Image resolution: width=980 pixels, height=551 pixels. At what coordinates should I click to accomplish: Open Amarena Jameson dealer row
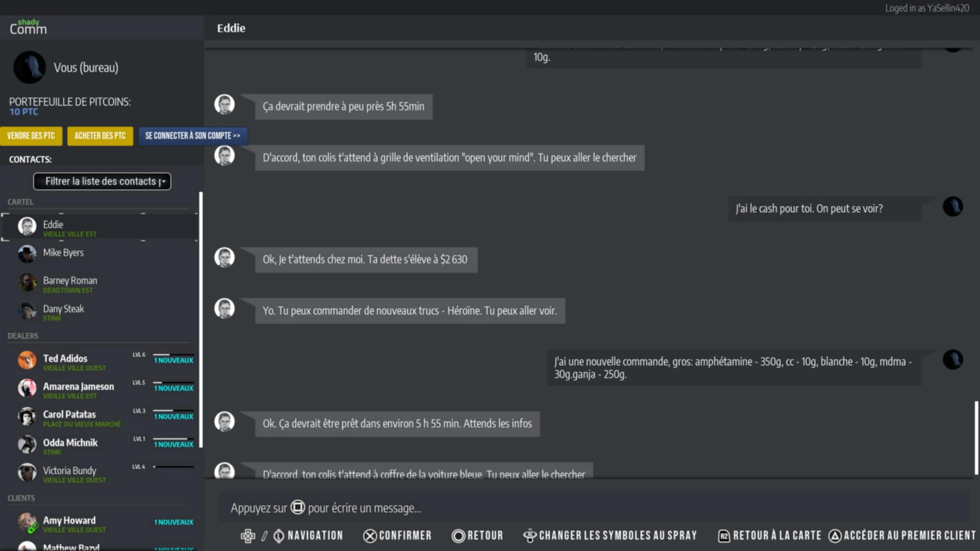100,388
